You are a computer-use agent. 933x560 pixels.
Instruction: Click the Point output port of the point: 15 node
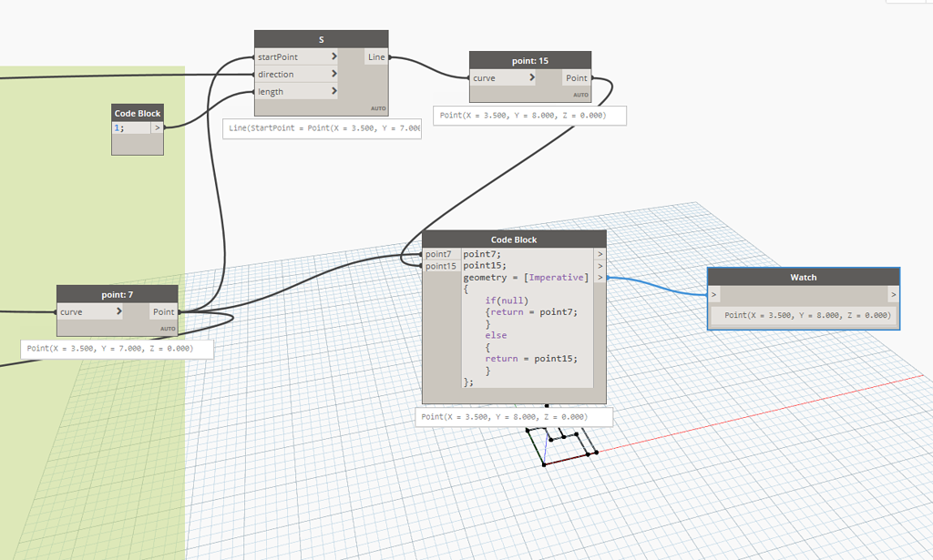[576, 78]
